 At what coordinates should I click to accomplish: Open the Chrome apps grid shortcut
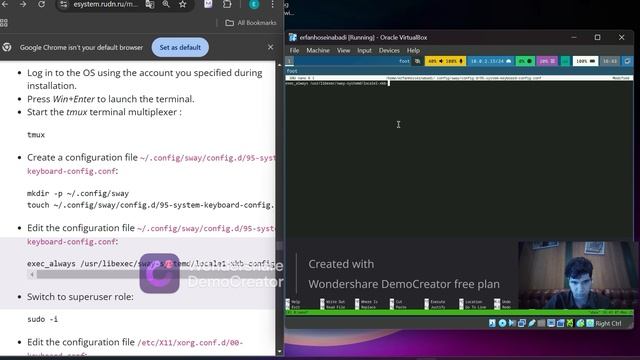click(x=4, y=23)
